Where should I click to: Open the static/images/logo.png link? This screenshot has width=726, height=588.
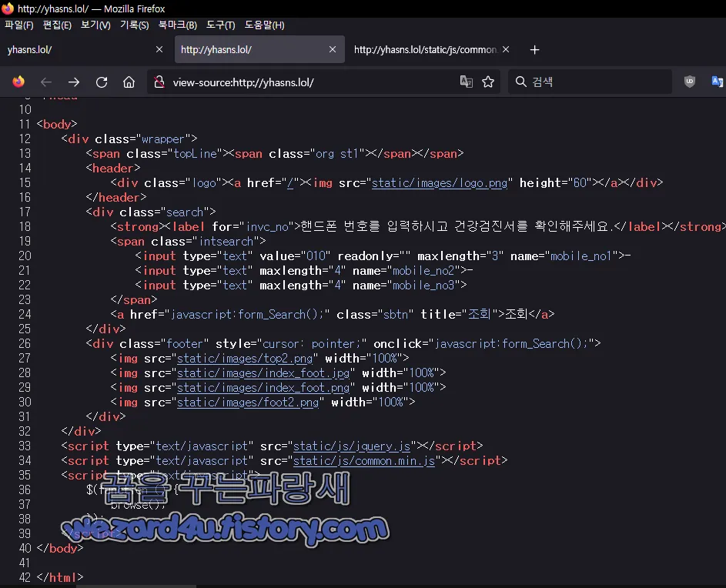point(440,183)
